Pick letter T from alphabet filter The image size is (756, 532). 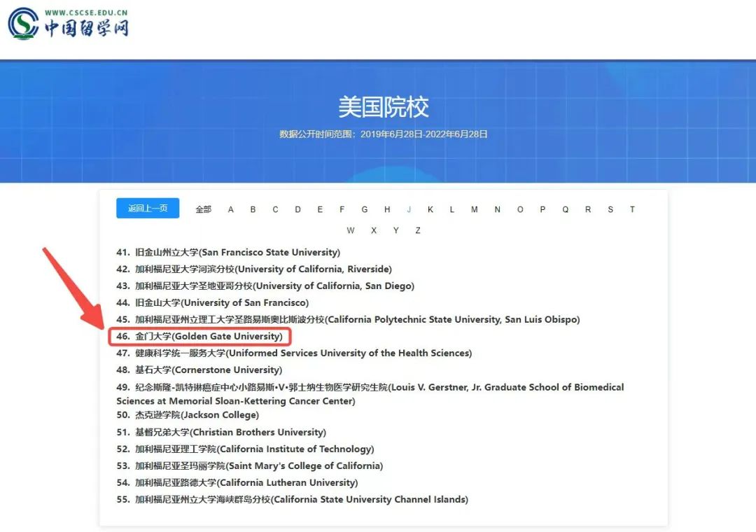pyautogui.click(x=632, y=209)
